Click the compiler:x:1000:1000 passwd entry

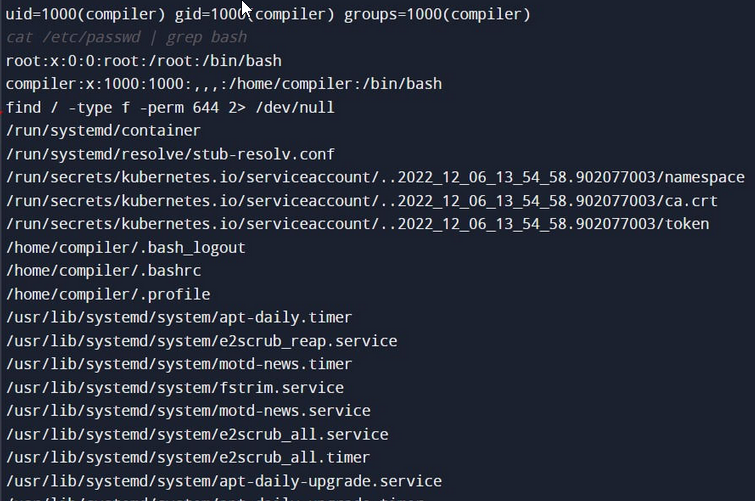click(223, 84)
